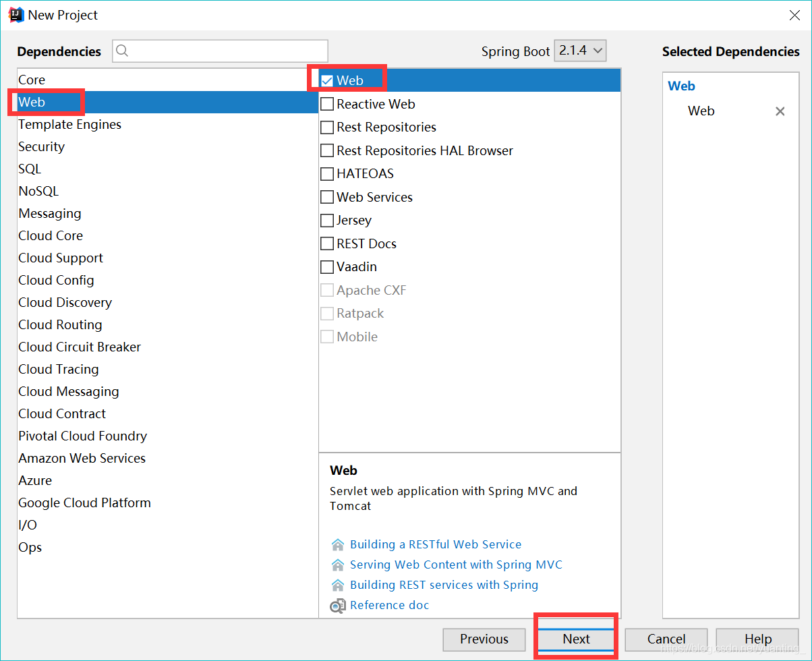
Task: Select the Core category
Action: pyautogui.click(x=167, y=80)
